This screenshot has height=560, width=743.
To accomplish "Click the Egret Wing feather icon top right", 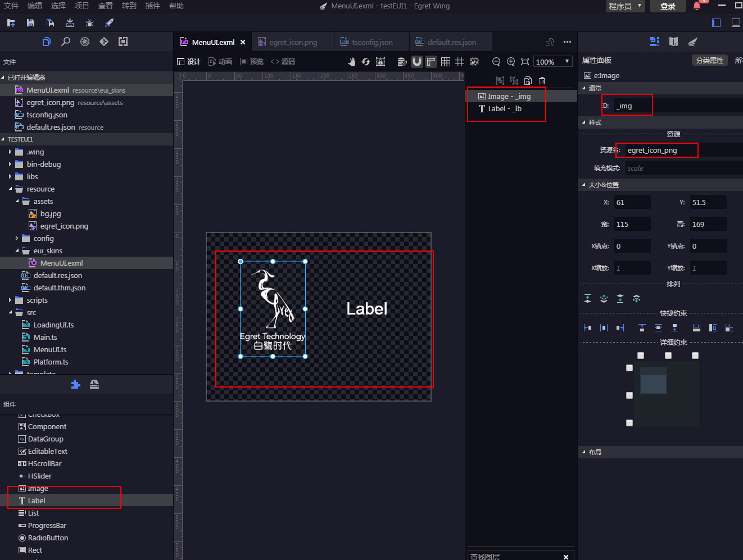I will click(x=692, y=42).
